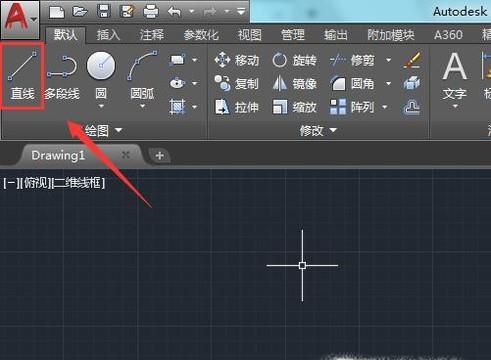Select the 圆弧 arc tool

click(x=142, y=75)
